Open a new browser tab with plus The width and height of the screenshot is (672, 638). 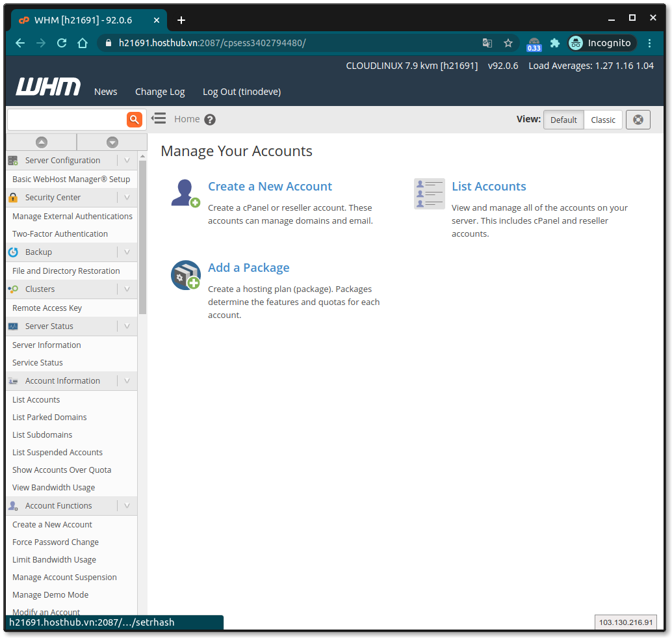(181, 20)
